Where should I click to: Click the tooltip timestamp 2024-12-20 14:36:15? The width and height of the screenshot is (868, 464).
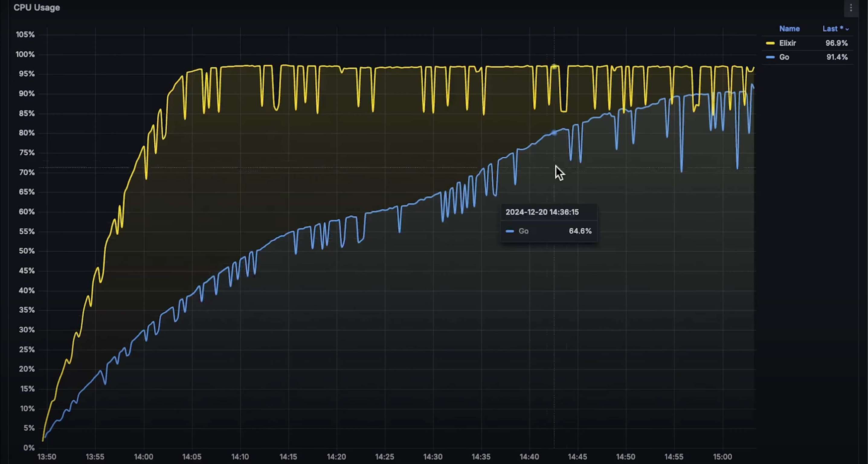click(x=542, y=212)
